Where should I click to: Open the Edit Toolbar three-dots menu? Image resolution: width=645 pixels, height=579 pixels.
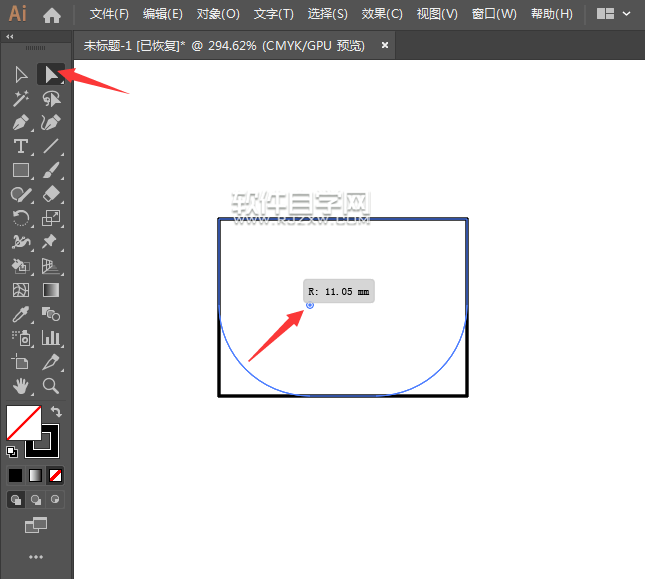coord(36,557)
